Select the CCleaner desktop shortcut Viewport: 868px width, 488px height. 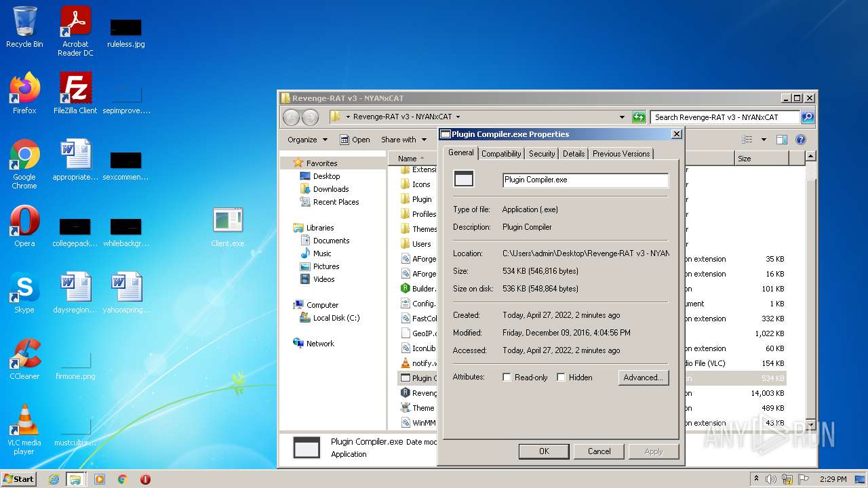pos(24,354)
